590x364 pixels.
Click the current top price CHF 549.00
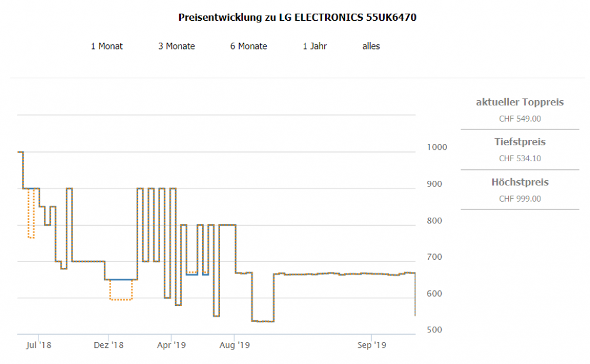pos(520,119)
